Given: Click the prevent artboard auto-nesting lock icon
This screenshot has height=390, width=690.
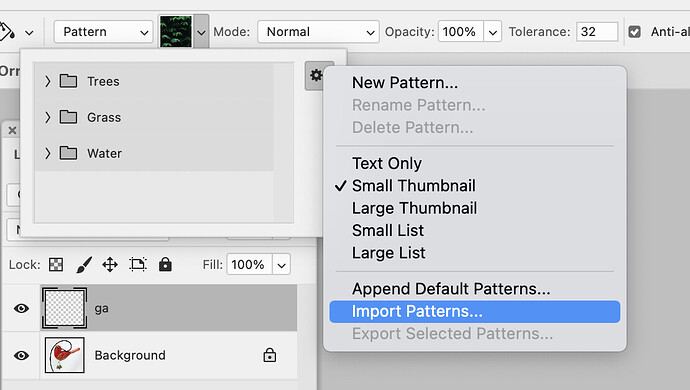Looking at the screenshot, I should click(x=138, y=264).
